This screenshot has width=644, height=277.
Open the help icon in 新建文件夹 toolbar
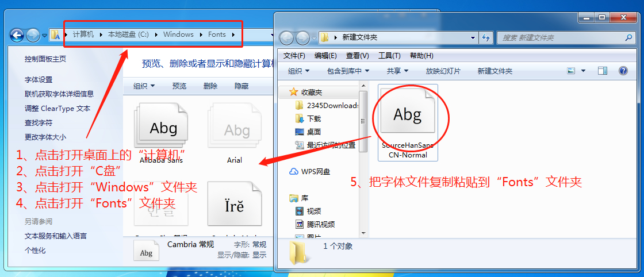[623, 71]
